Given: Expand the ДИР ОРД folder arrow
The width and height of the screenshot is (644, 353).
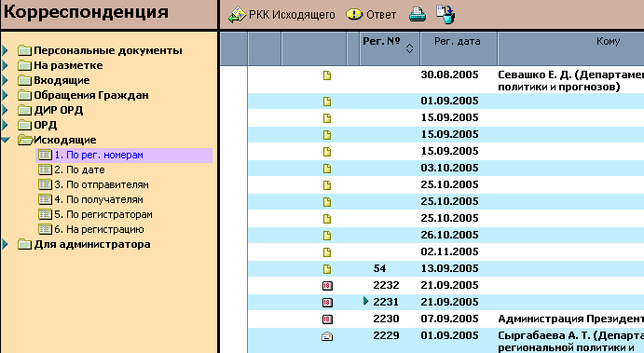Looking at the screenshot, I should pos(6,110).
